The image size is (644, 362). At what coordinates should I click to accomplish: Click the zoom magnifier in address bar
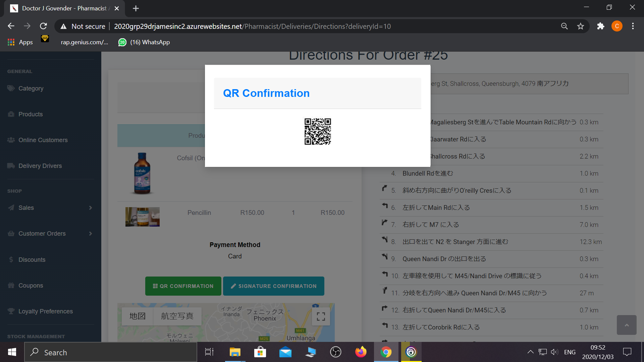coord(565,26)
